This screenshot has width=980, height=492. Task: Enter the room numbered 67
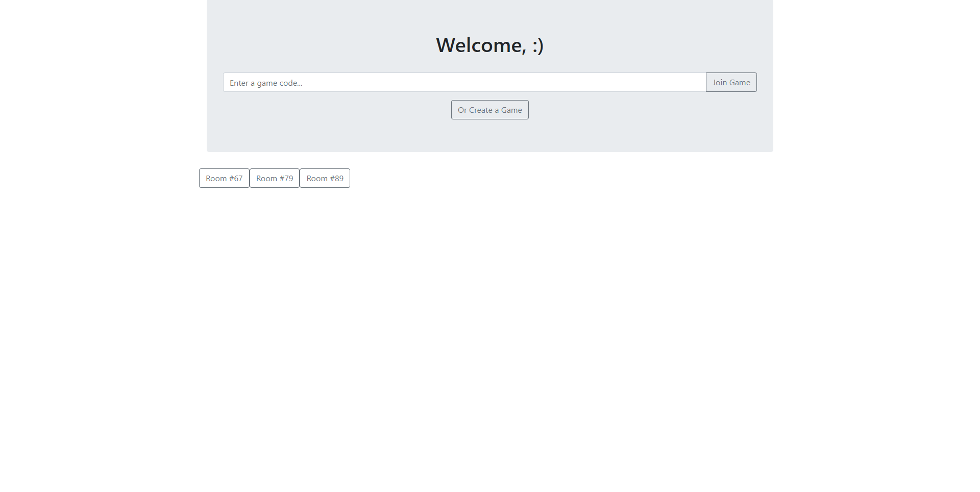pyautogui.click(x=224, y=179)
